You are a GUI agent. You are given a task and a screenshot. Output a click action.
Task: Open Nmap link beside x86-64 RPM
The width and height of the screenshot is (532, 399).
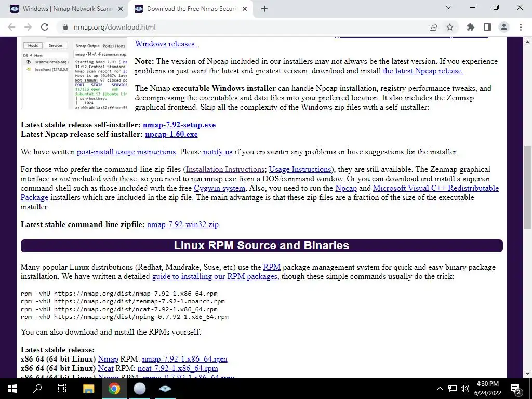tap(108, 359)
